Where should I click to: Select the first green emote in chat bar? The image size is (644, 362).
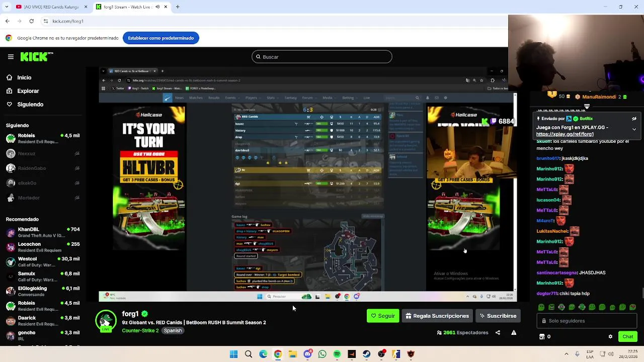tap(541, 307)
